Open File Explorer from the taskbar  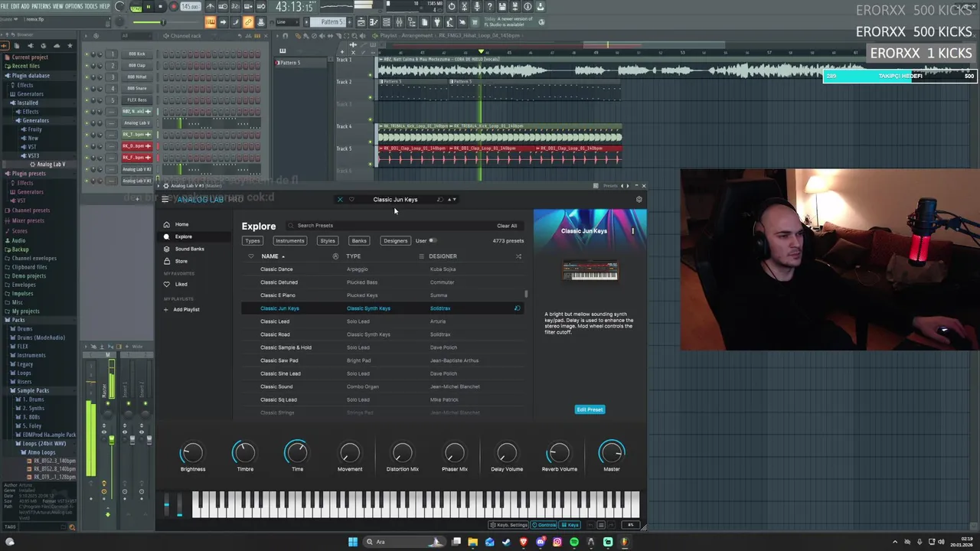pos(473,542)
